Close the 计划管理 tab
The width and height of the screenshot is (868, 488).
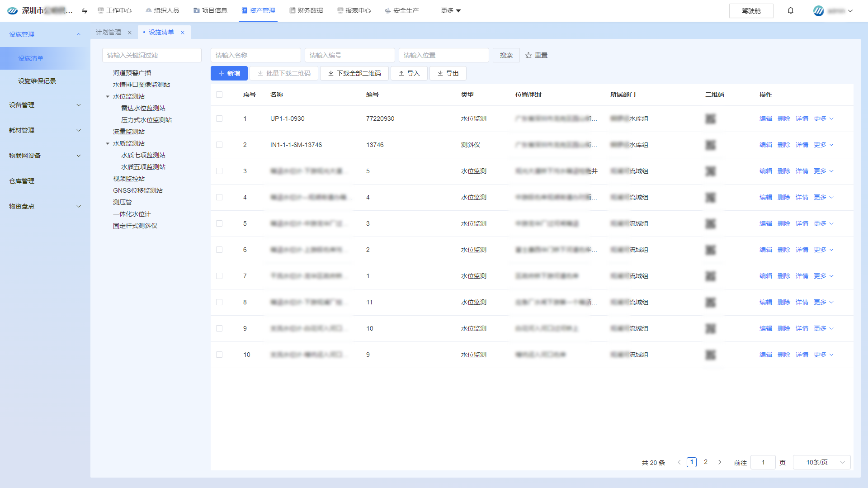[130, 33]
